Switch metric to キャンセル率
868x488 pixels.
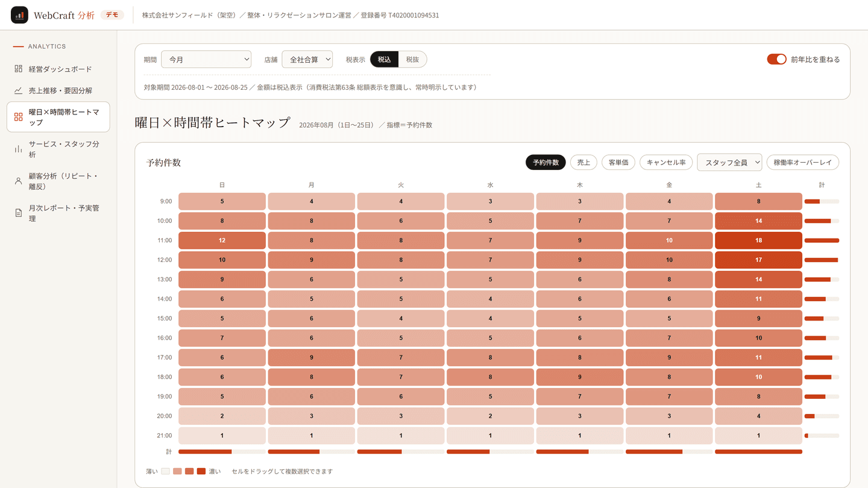click(666, 162)
